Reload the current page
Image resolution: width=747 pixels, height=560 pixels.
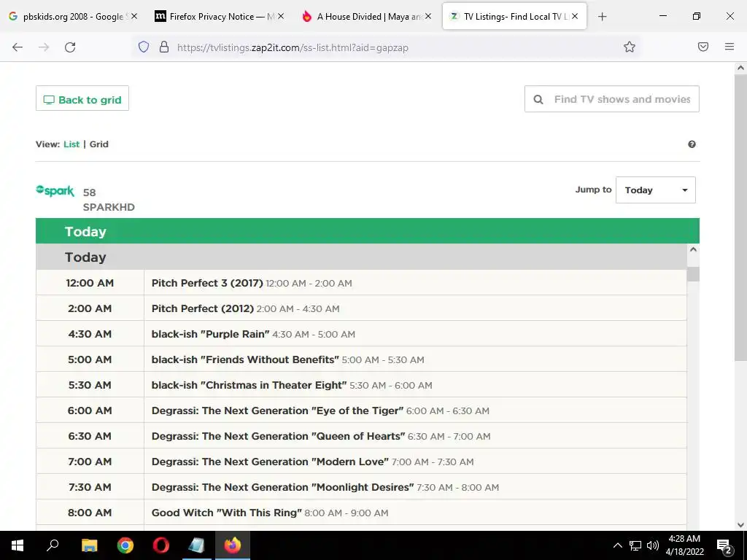tap(70, 47)
